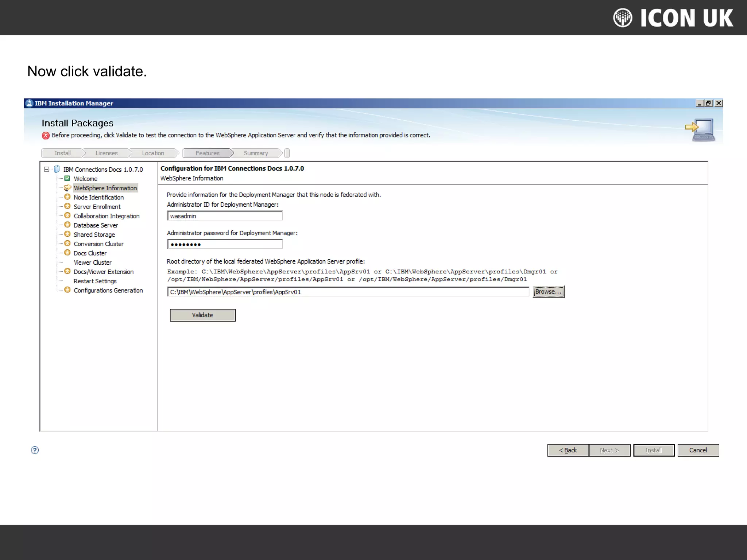Image resolution: width=747 pixels, height=560 pixels.
Task: Click the IBM Connections Docs package icon
Action: tap(57, 169)
